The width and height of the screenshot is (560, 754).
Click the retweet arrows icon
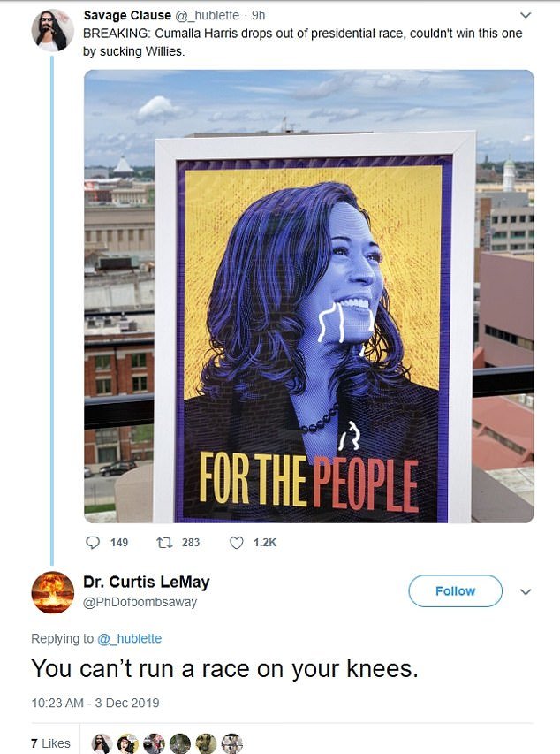pos(164,543)
